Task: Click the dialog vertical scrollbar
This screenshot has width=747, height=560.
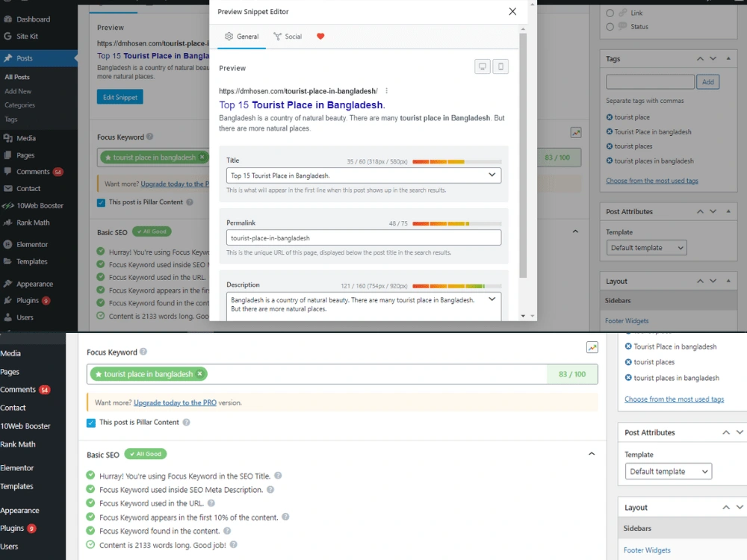Action: click(x=523, y=156)
